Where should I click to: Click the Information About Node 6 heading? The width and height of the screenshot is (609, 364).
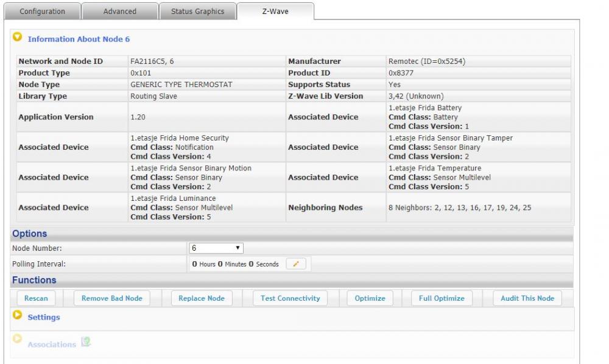pos(79,40)
